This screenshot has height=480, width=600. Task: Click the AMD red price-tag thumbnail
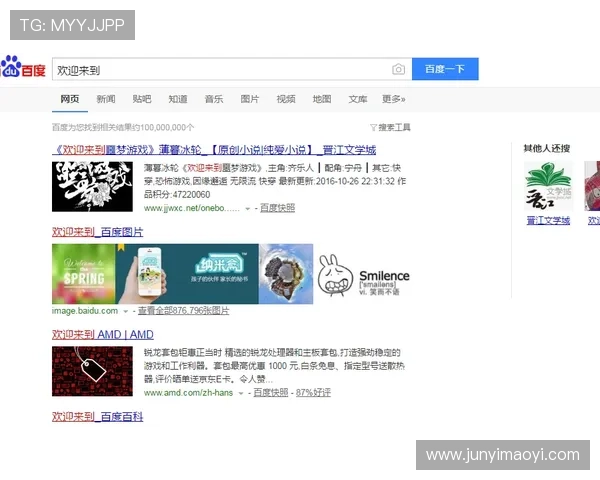92,371
